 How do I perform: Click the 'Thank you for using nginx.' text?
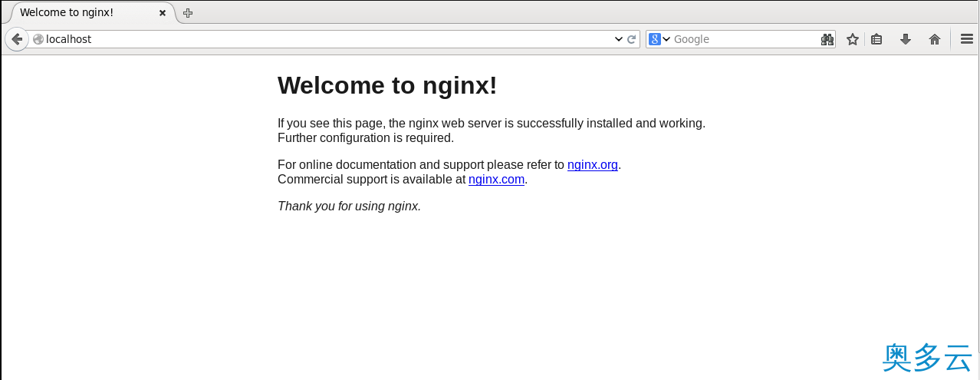point(349,206)
